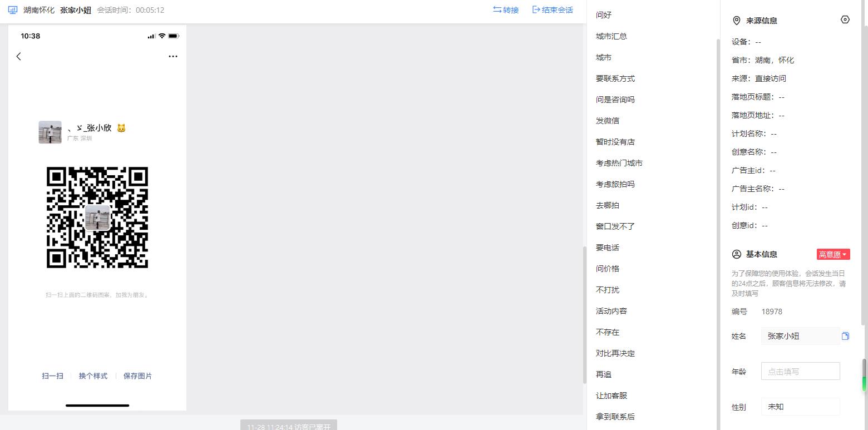
Task: Click the 姓名 field containing 张家小妞
Action: pyautogui.click(x=800, y=336)
